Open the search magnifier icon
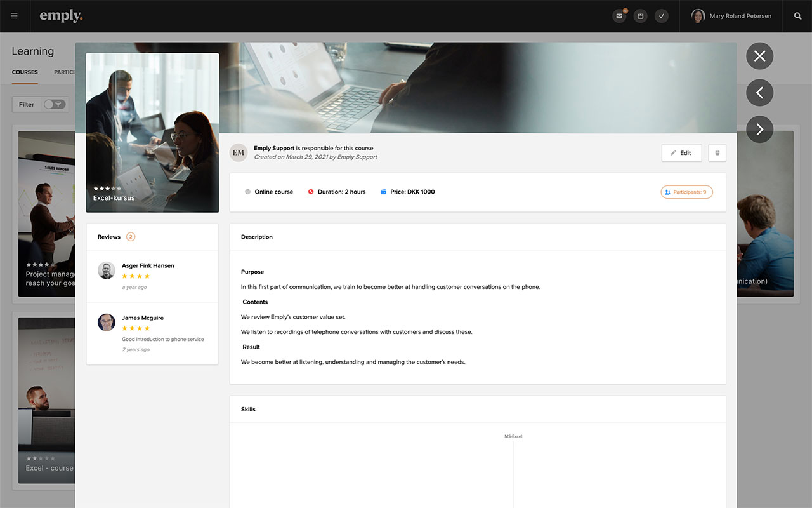This screenshot has height=508, width=812. click(798, 16)
